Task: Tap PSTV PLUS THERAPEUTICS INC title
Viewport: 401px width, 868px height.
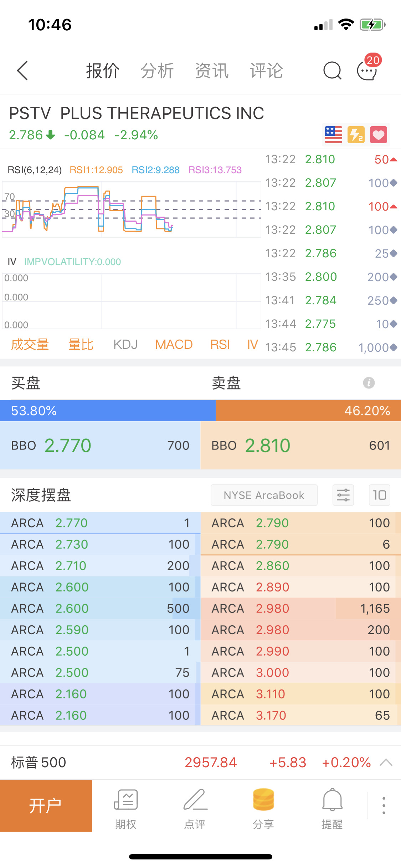Action: point(137,113)
